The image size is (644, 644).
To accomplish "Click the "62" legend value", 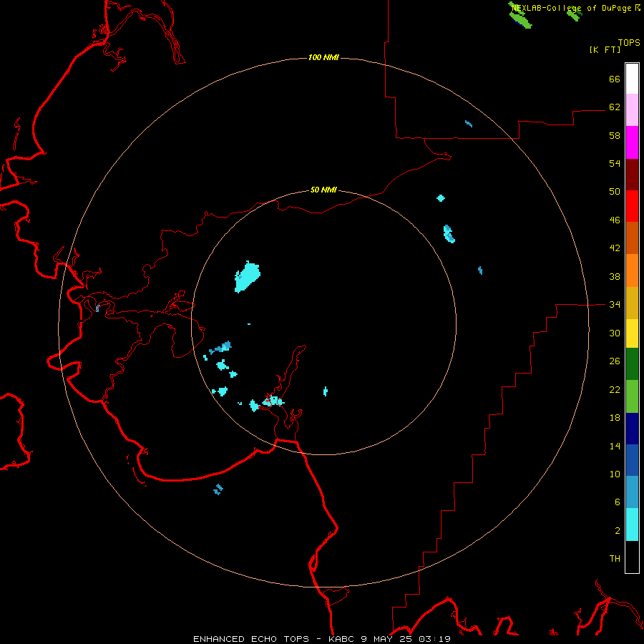I will [x=615, y=107].
